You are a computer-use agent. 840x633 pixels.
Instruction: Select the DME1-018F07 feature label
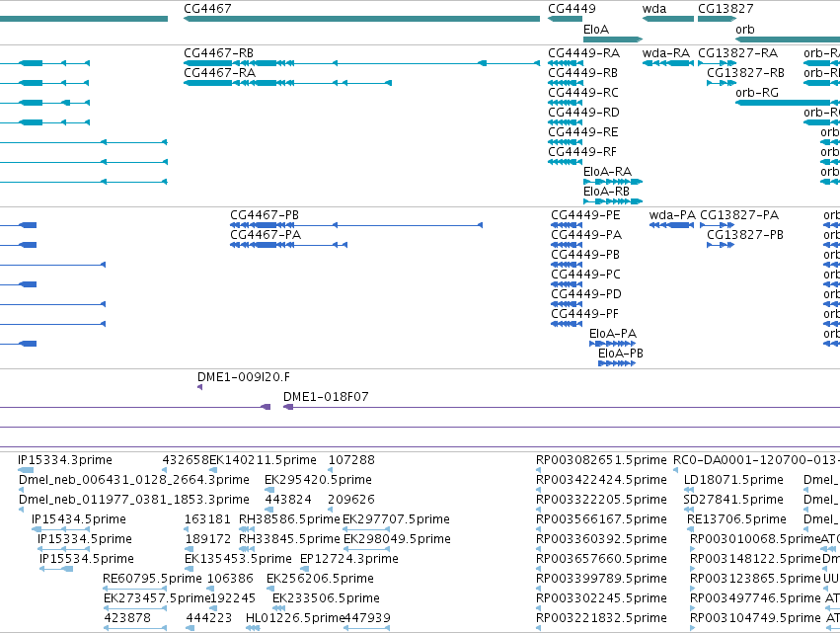(x=326, y=397)
